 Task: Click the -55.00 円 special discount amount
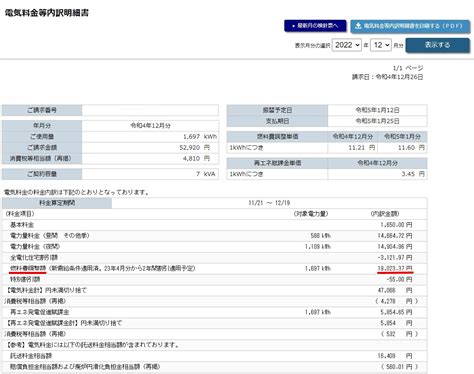click(x=399, y=279)
